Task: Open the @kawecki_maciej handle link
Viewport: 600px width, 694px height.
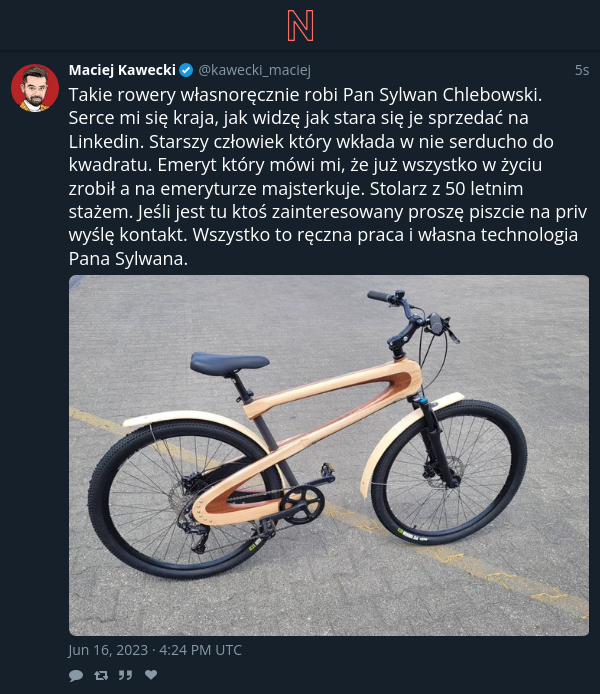Action: click(254, 70)
